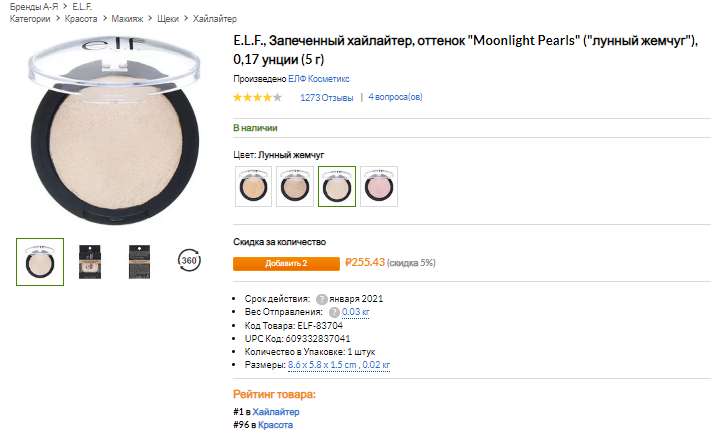
Task: Open the 1273 Отзывы reviews link
Action: pyautogui.click(x=326, y=98)
